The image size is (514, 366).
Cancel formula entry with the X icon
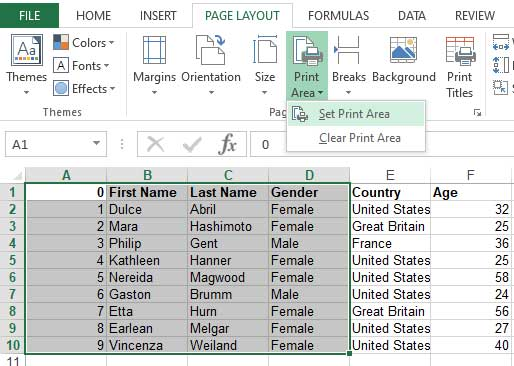pyautogui.click(x=155, y=145)
